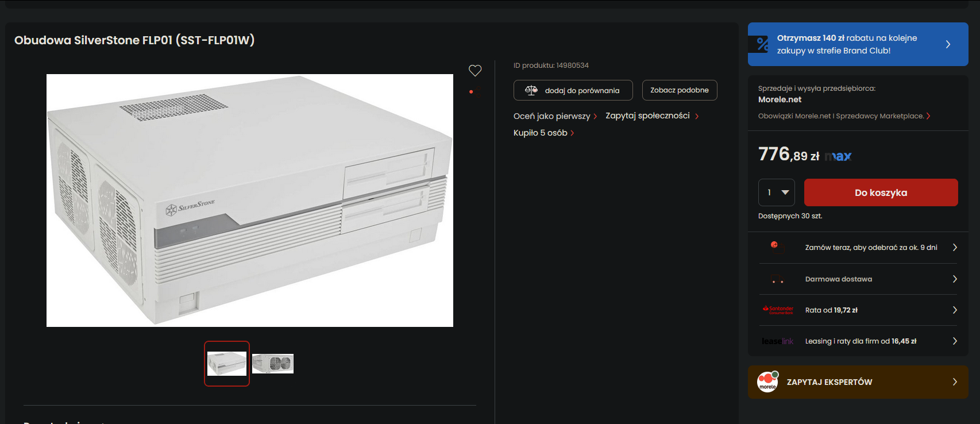
Task: Click the Zamów teraz, aby odebrać text
Action: pos(871,248)
